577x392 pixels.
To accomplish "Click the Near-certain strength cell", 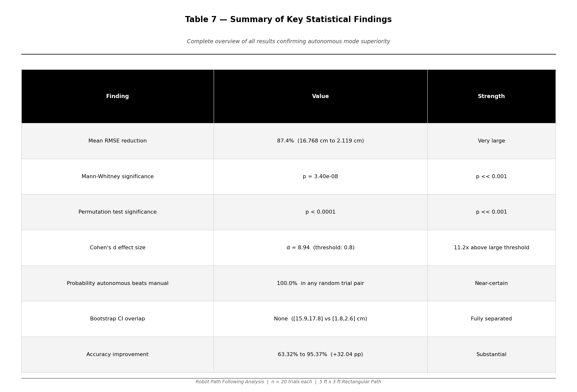I will click(x=491, y=283).
